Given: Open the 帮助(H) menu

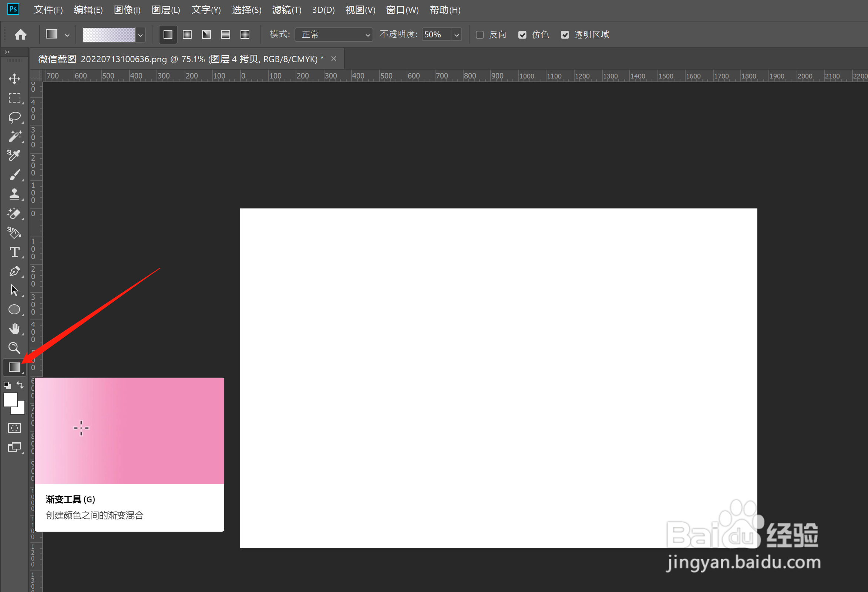Looking at the screenshot, I should (x=445, y=10).
